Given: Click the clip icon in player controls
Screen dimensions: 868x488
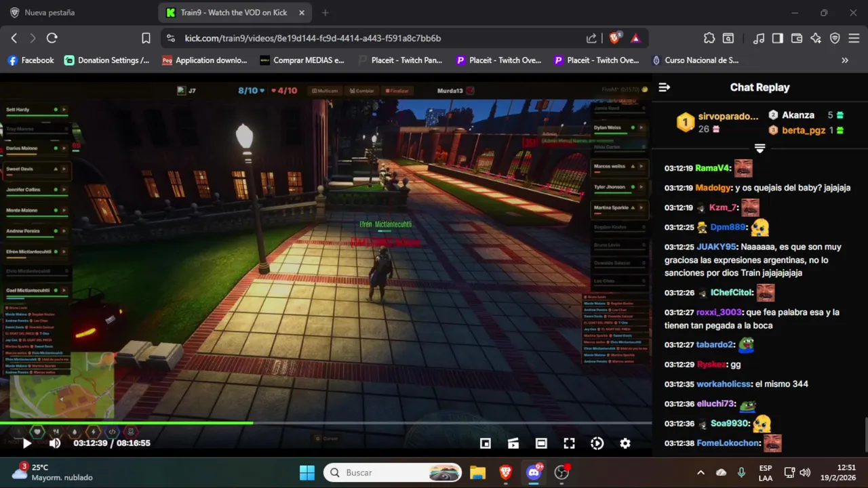Looking at the screenshot, I should 513,443.
